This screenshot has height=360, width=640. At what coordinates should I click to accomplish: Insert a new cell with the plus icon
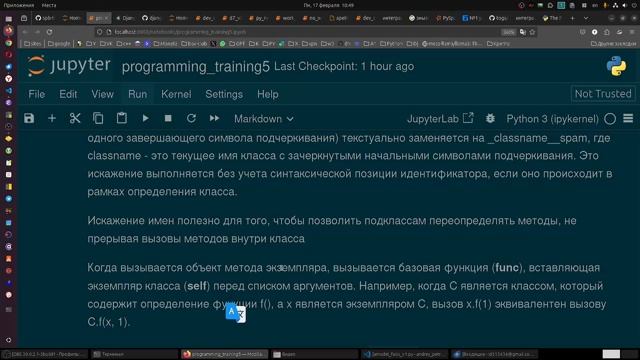coord(52,118)
